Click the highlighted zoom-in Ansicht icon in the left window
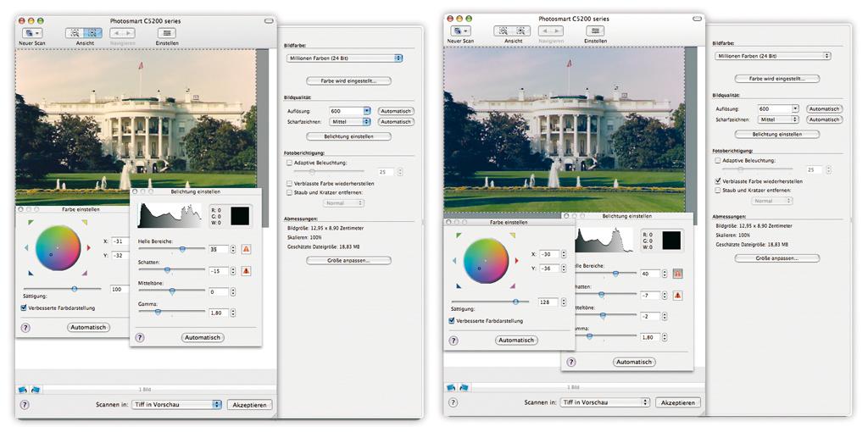This screenshot has height=432, width=868. 93,33
